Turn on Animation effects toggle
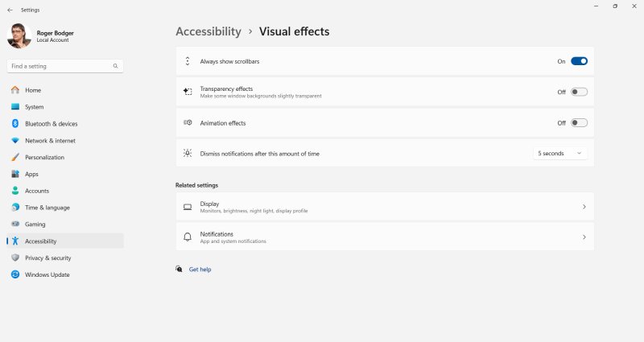644x342 pixels. [x=579, y=123]
